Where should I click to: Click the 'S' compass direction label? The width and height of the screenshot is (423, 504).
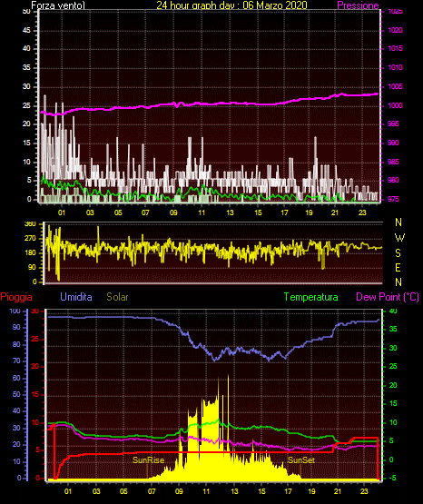(x=398, y=253)
